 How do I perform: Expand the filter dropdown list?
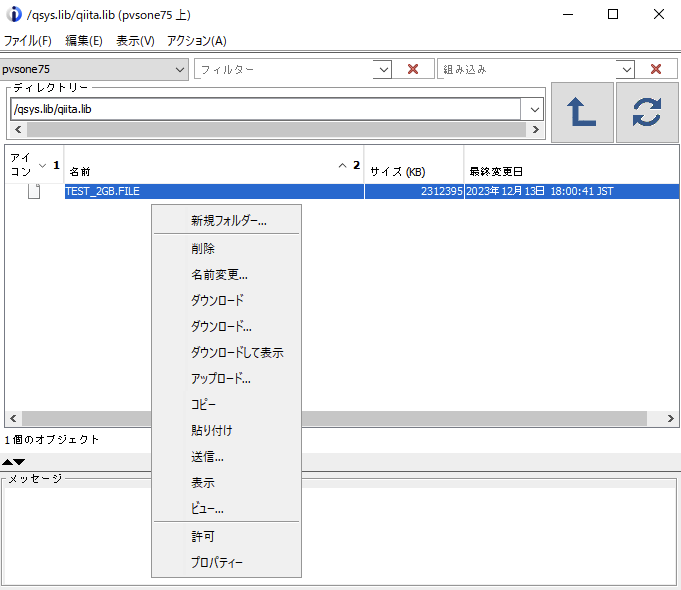click(383, 70)
